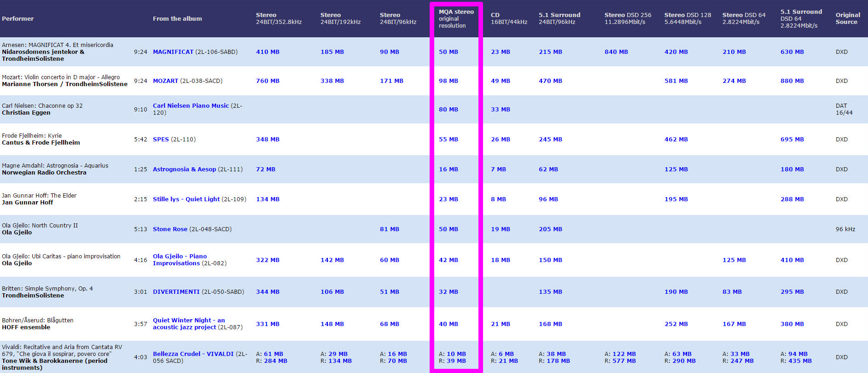The height and width of the screenshot is (373, 868).
Task: Click the 'Stereo DSD 256' column header
Action: 628,18
